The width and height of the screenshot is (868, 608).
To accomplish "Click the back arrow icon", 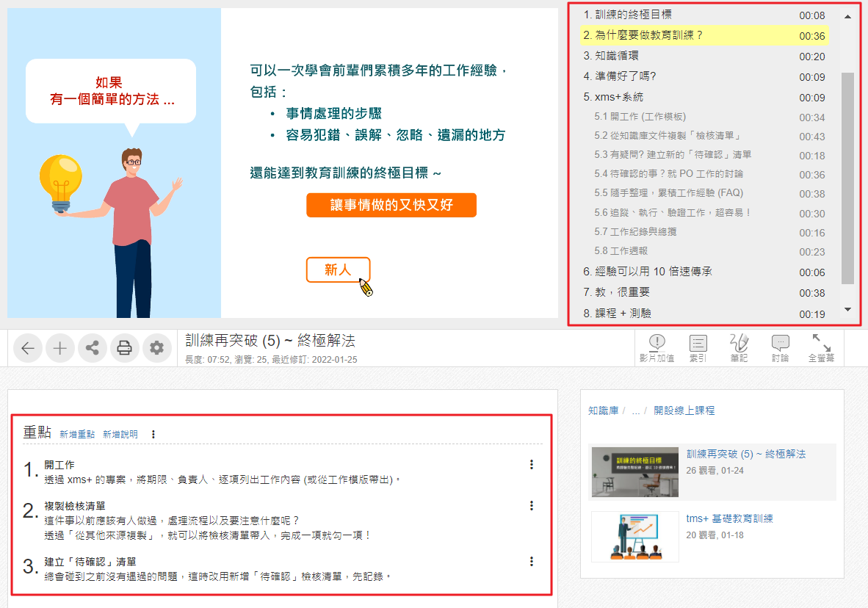I will [x=28, y=348].
